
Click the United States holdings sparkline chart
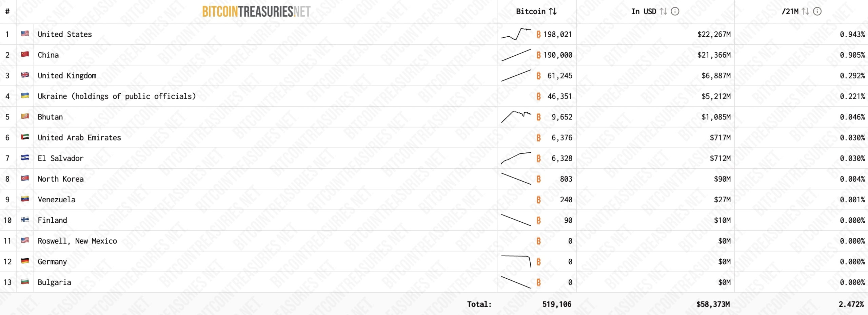coord(516,34)
